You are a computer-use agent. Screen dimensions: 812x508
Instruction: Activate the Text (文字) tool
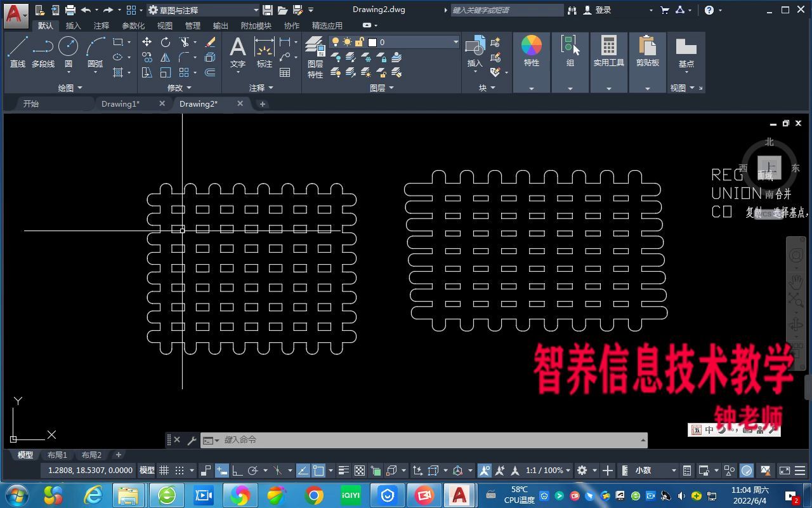pos(237,51)
